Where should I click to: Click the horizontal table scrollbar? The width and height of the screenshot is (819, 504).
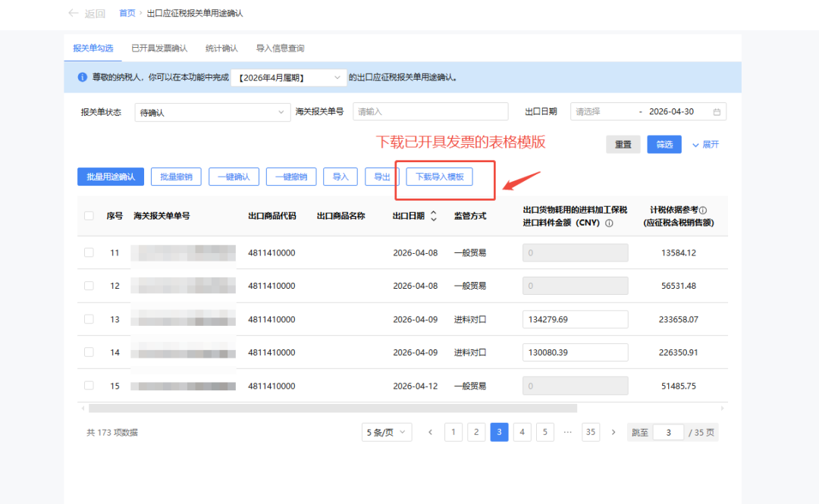point(333,409)
